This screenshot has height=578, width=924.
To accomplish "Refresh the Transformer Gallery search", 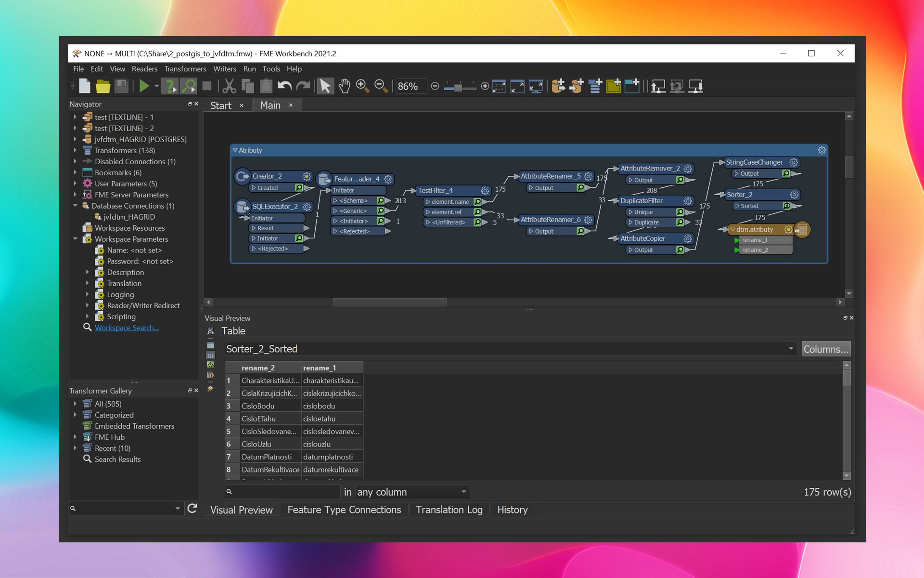I will [x=192, y=508].
